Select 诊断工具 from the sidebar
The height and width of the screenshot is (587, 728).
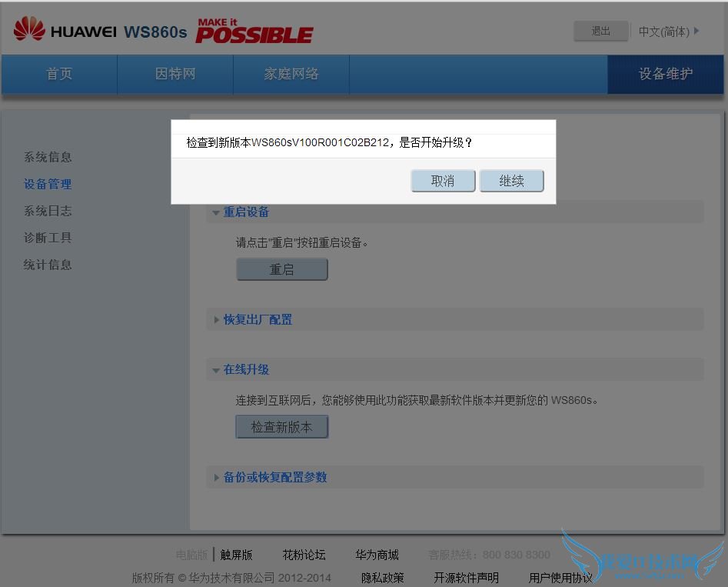(x=47, y=238)
